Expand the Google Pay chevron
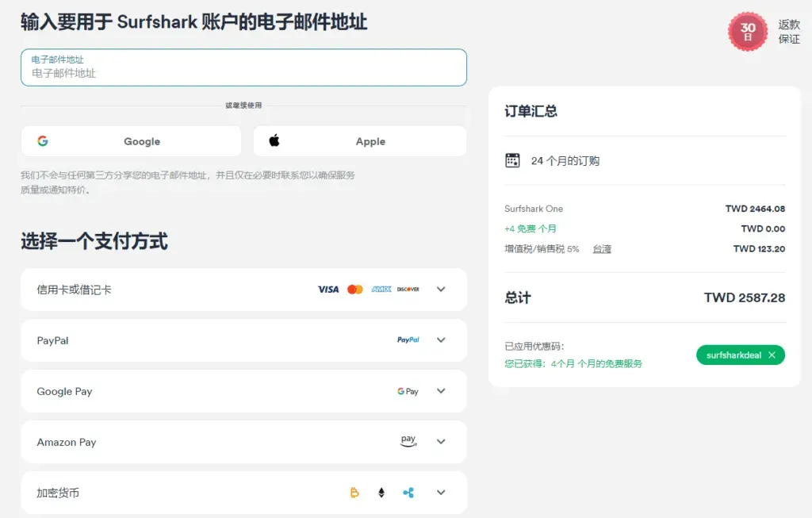Image resolution: width=812 pixels, height=518 pixels. 441,391
